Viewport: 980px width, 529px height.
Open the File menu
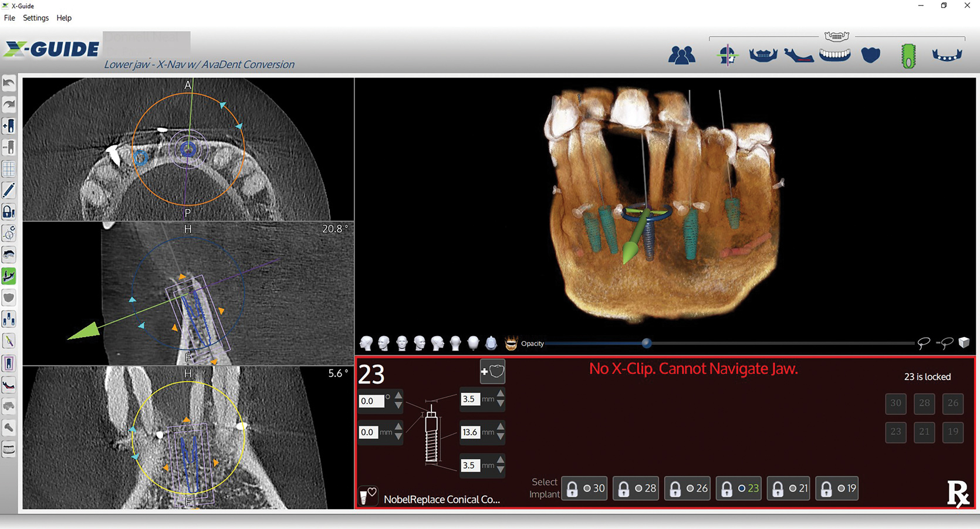coord(9,18)
